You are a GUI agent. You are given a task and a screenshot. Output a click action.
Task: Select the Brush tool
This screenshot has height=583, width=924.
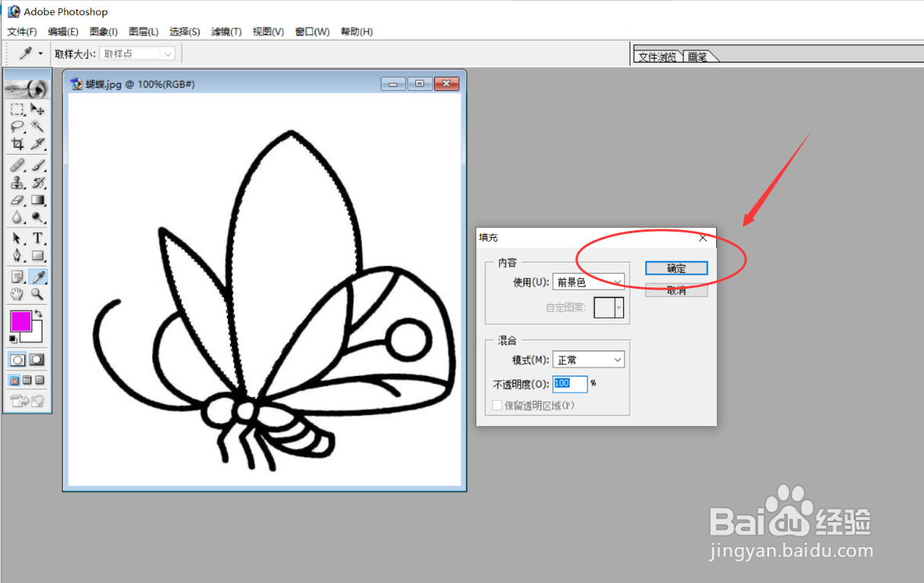coord(37,165)
